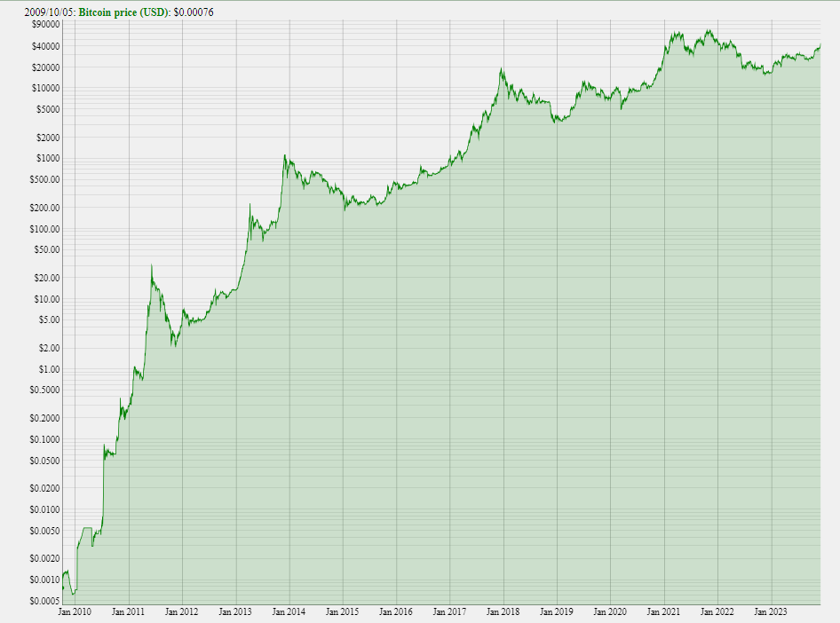Screen dimensions: 840x623
Task: Click the 'Bitcoin price (USD)' series label
Action: (123, 12)
